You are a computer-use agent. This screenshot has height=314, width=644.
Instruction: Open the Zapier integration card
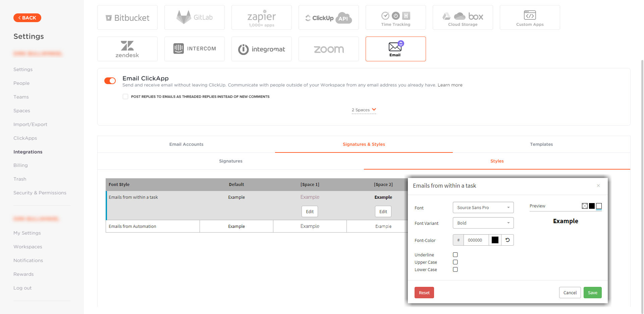click(262, 17)
